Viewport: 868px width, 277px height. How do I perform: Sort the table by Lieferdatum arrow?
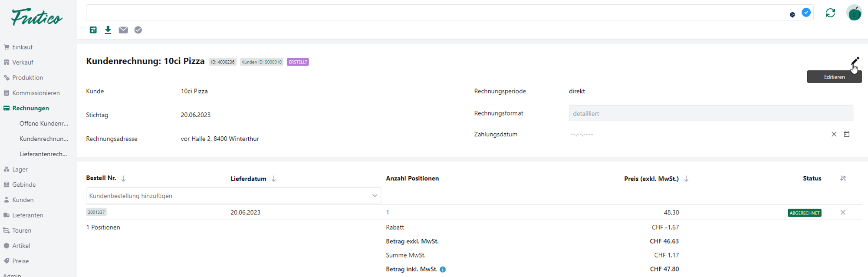coord(274,179)
